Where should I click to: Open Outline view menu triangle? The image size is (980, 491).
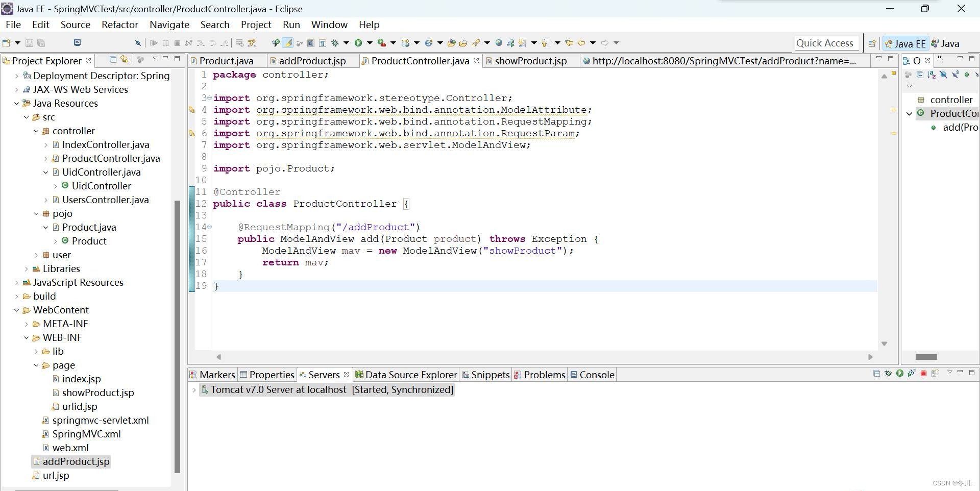click(x=910, y=86)
